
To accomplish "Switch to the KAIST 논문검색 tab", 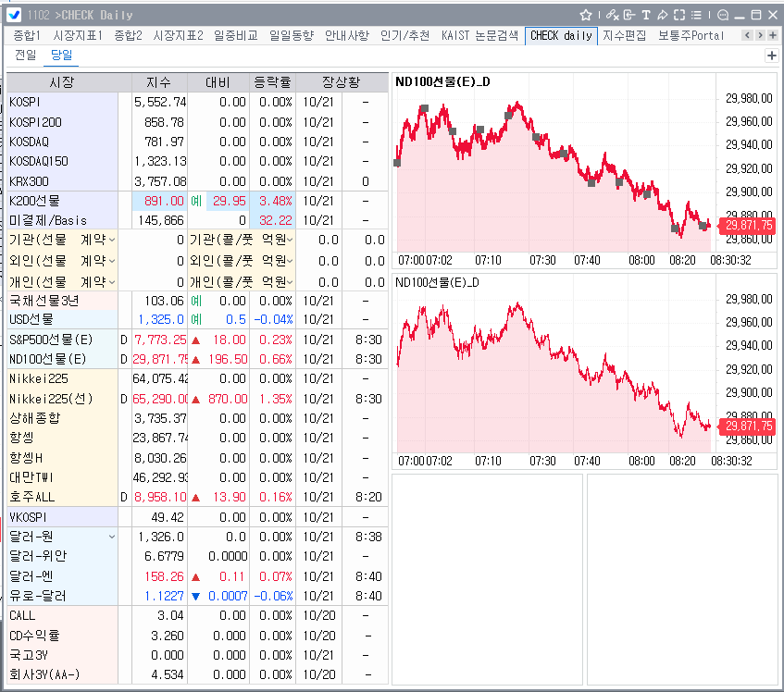I will tap(480, 35).
